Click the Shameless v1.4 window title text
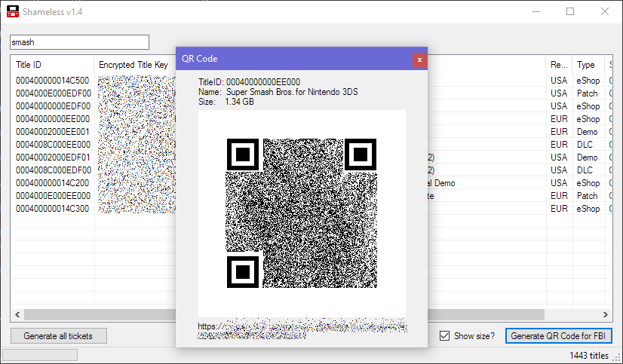 pos(53,12)
